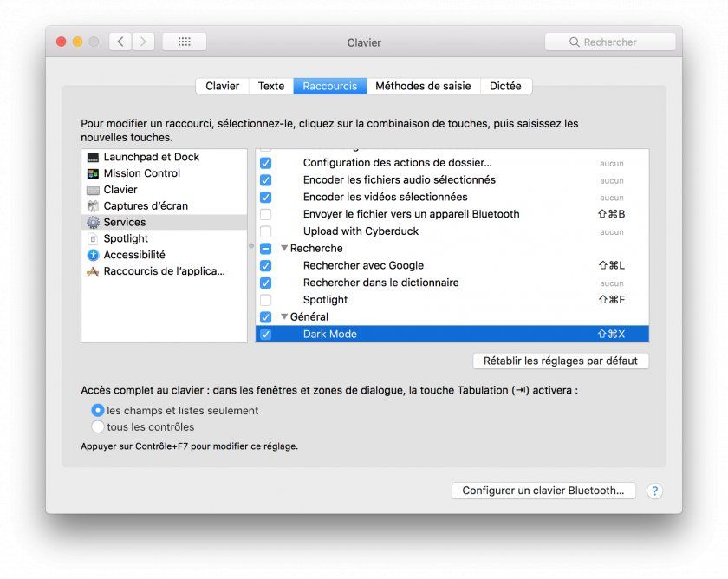
Task: Select the Accessibilité icon
Action: point(93,255)
